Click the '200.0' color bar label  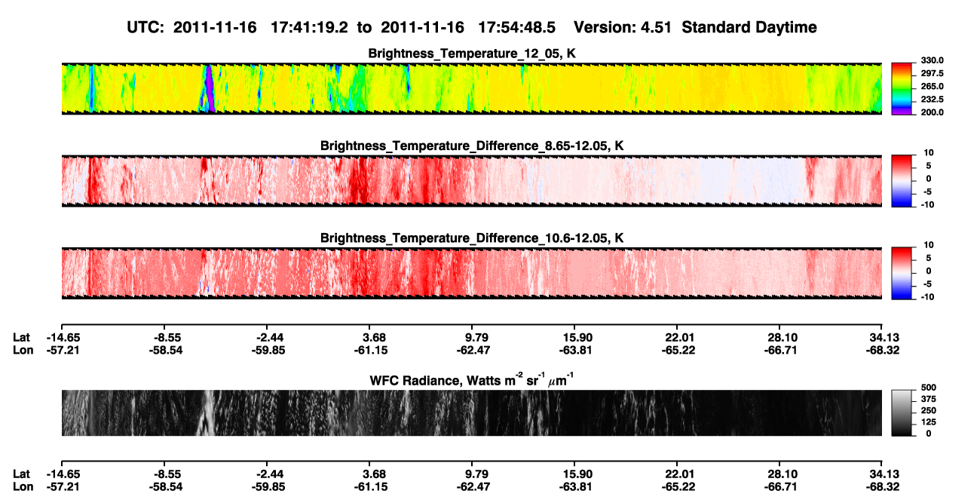[932, 112]
